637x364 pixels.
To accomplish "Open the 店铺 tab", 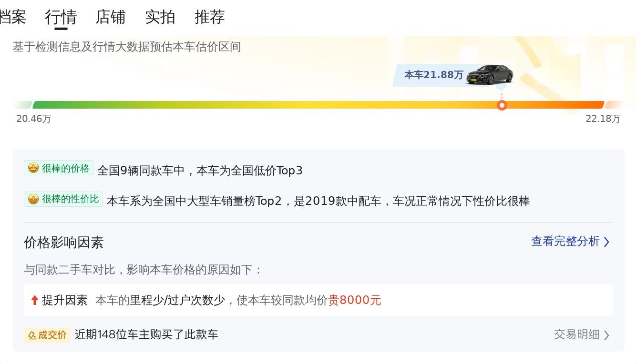I will click(x=111, y=17).
